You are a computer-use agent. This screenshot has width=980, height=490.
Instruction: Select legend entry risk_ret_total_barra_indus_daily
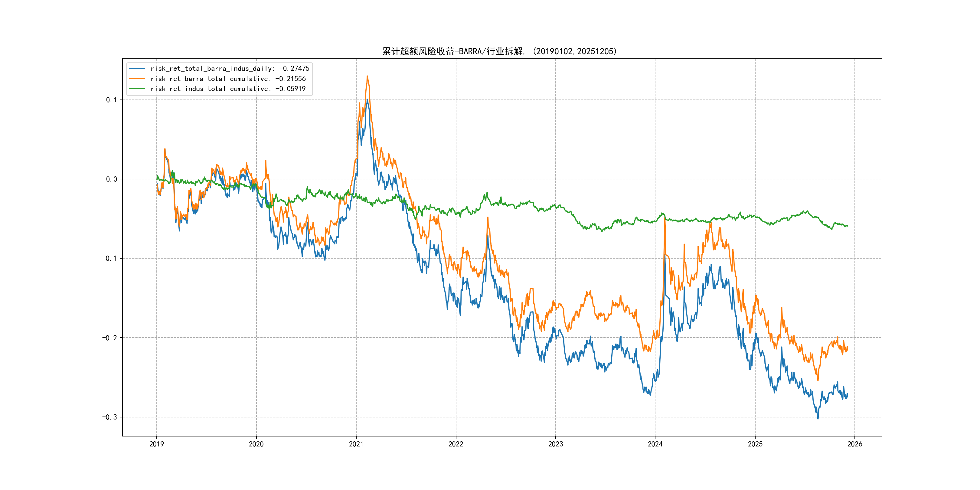(x=230, y=68)
